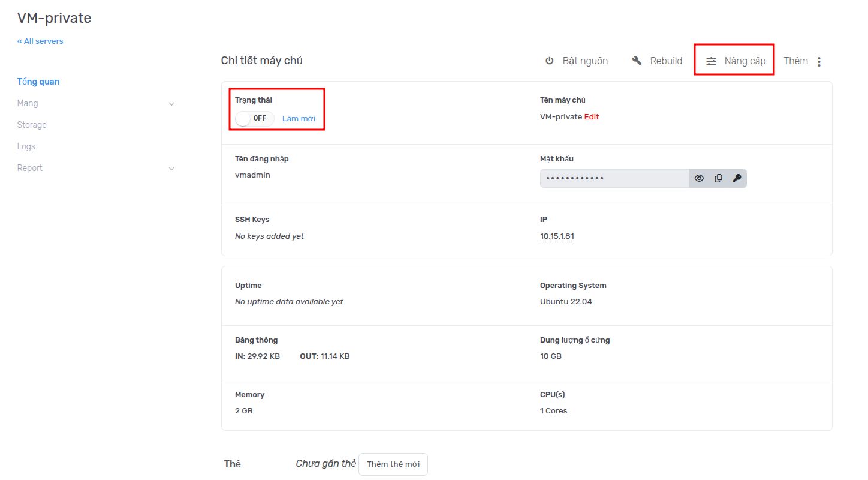Expand the Mạng sidebar chevron

(171, 104)
